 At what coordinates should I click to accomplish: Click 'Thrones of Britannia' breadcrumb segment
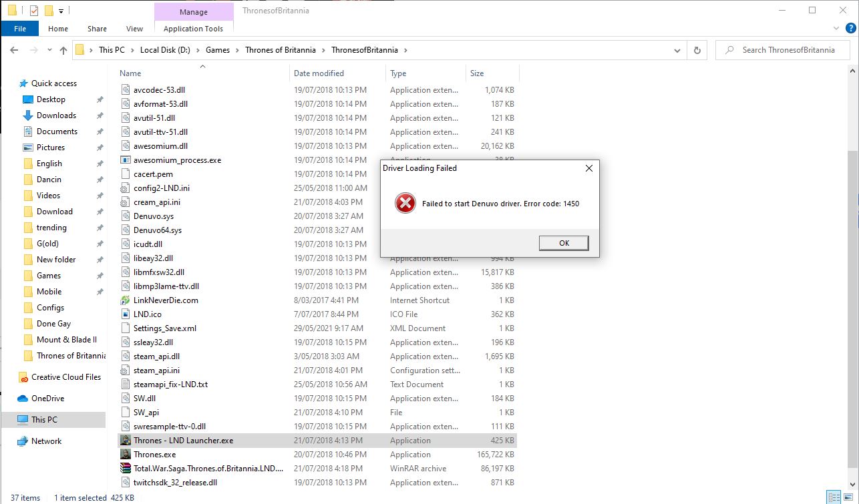(281, 50)
